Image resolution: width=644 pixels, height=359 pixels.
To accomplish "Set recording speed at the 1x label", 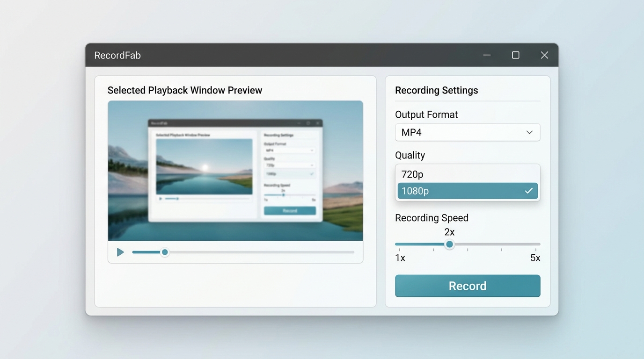I will (x=400, y=258).
